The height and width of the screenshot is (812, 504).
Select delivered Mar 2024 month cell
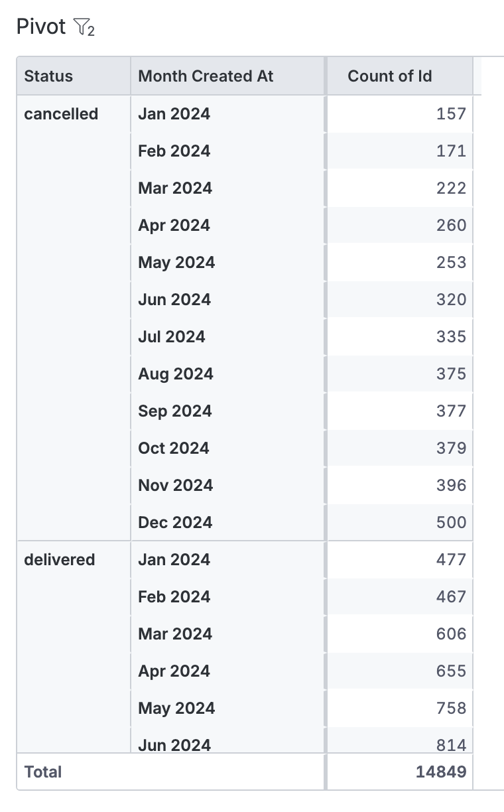pos(175,634)
